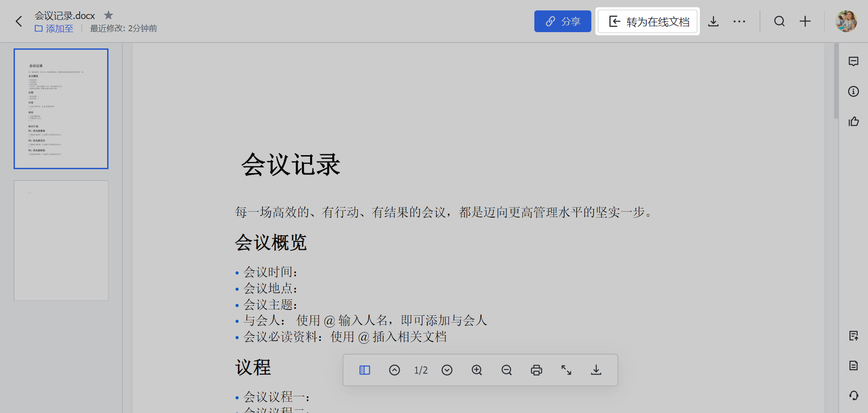The image size is (868, 413).
Task: Click 转为在线文档 to convert document
Action: pos(647,21)
